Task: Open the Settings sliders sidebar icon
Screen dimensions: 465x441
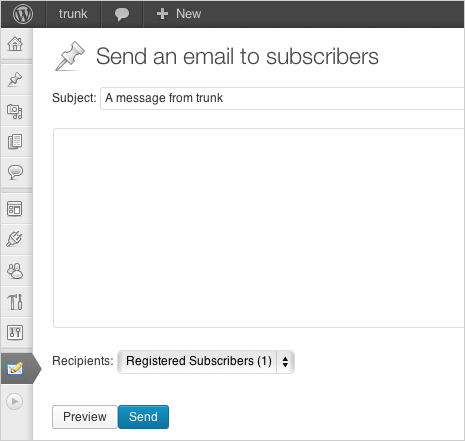Action: [15, 332]
